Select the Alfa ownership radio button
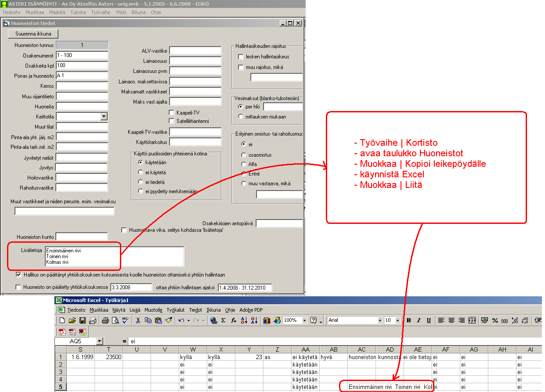Screen dimensions: 545x392 (244, 164)
